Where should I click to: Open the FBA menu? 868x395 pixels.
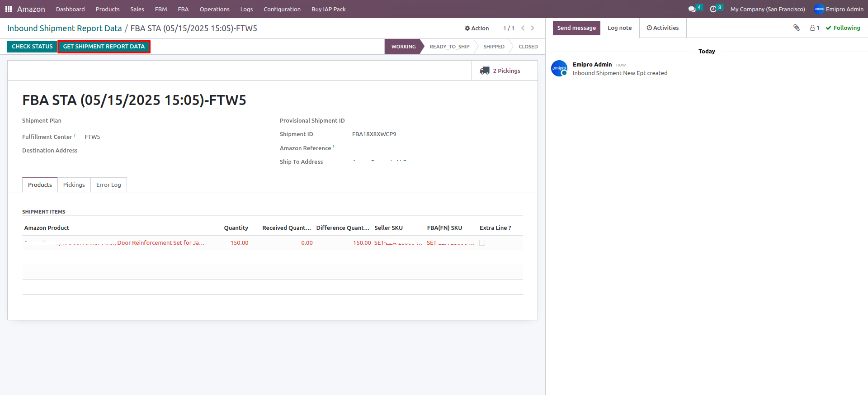pyautogui.click(x=183, y=9)
